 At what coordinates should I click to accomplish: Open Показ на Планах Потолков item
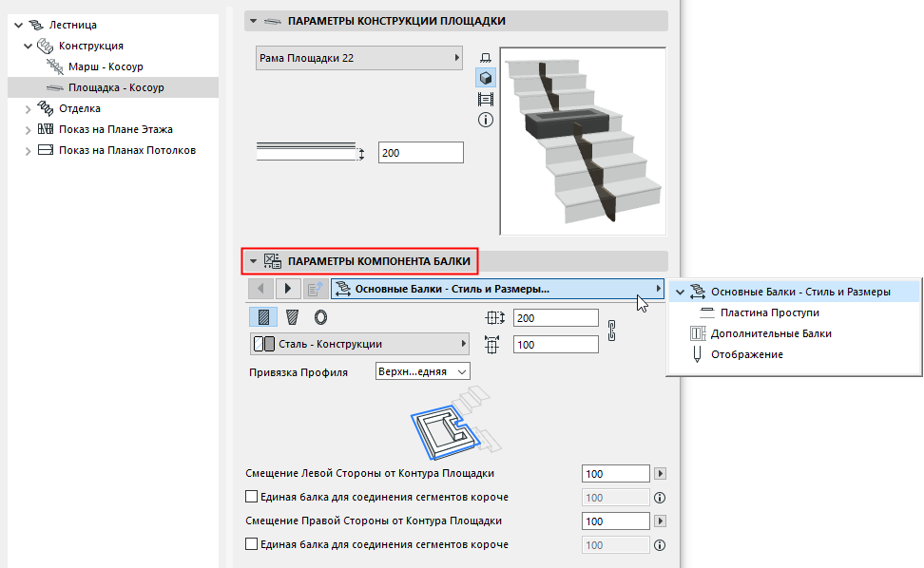[x=127, y=150]
